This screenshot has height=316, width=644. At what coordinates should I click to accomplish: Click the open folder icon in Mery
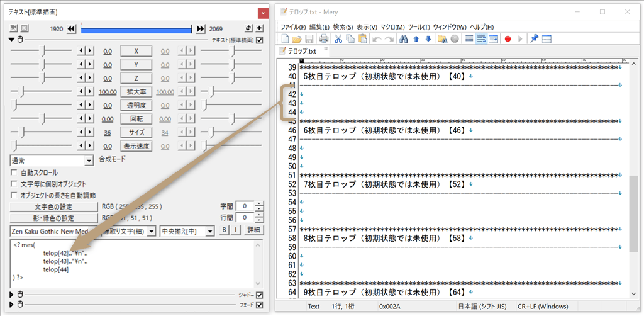(297, 39)
